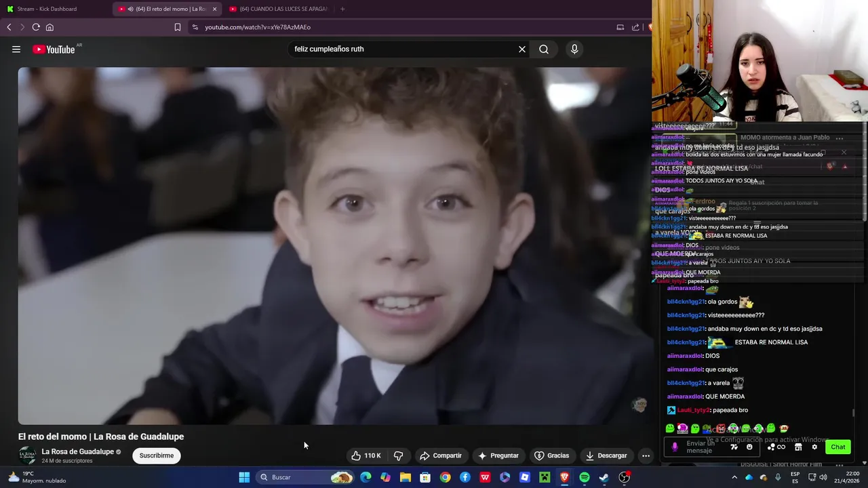Viewport: 868px width, 488px height.
Task: Bookmark this page with the bookmark icon
Action: 178,27
